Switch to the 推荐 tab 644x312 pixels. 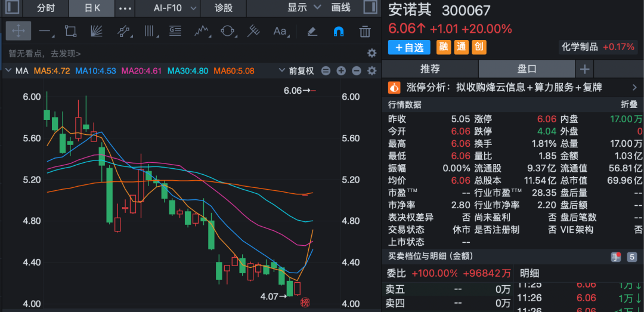[430, 69]
